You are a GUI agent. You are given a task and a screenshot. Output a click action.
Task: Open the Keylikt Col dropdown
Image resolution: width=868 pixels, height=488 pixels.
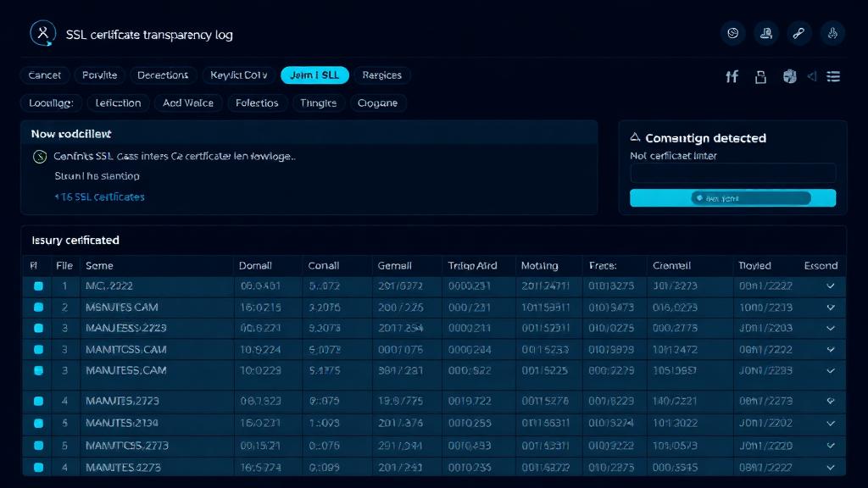(238, 75)
